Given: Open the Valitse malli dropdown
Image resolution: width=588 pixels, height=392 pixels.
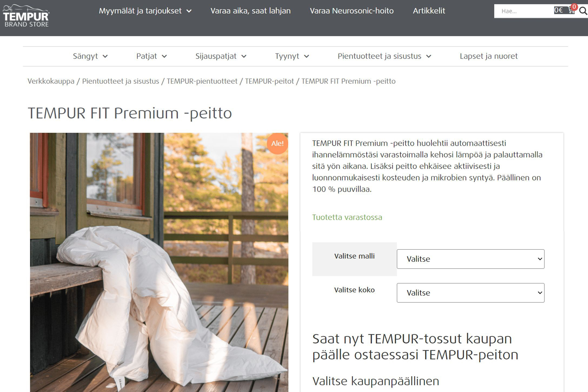Looking at the screenshot, I should 470,259.
